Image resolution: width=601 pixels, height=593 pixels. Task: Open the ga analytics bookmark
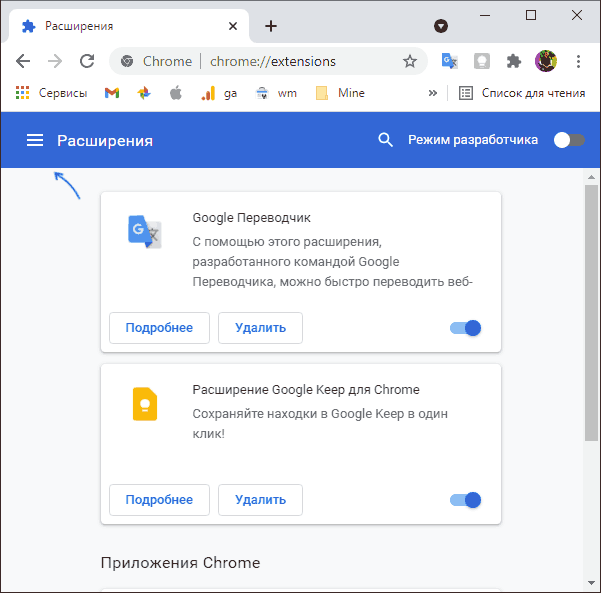219,93
